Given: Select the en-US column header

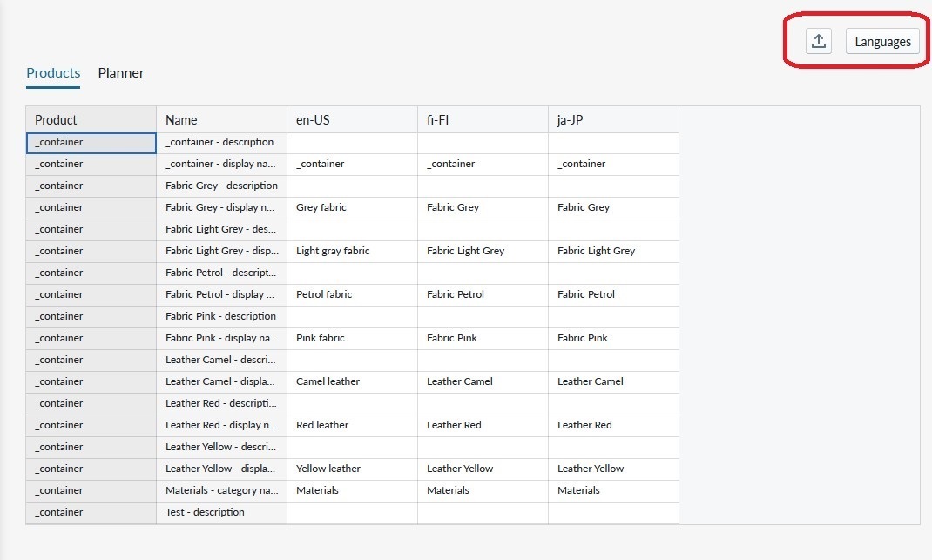Looking at the screenshot, I should (x=353, y=119).
